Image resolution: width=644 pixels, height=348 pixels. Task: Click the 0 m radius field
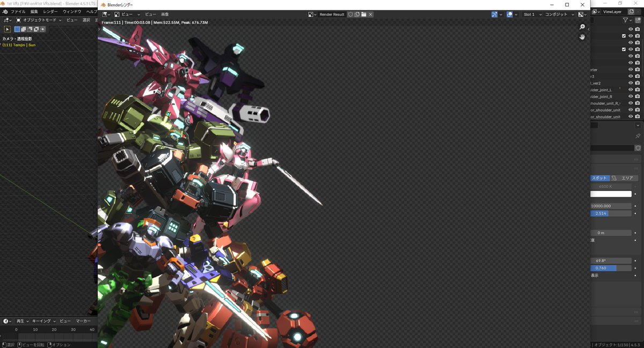click(611, 233)
